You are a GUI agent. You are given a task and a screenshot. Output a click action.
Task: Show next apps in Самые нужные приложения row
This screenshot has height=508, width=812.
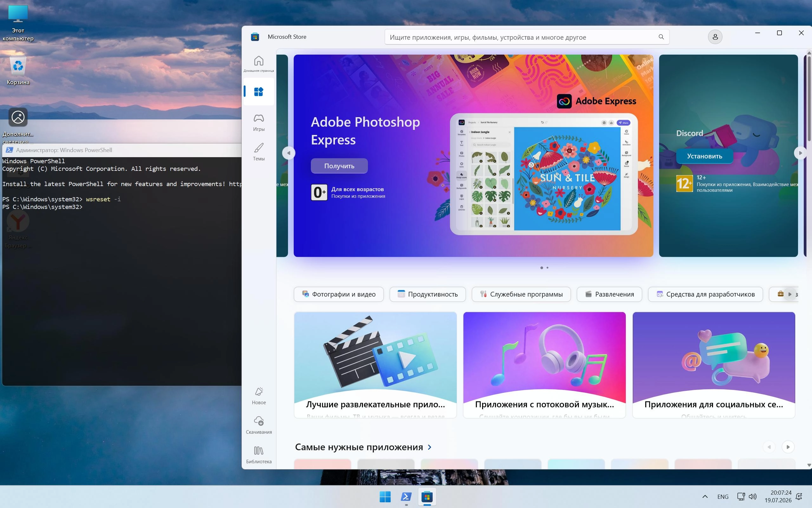coord(788,447)
